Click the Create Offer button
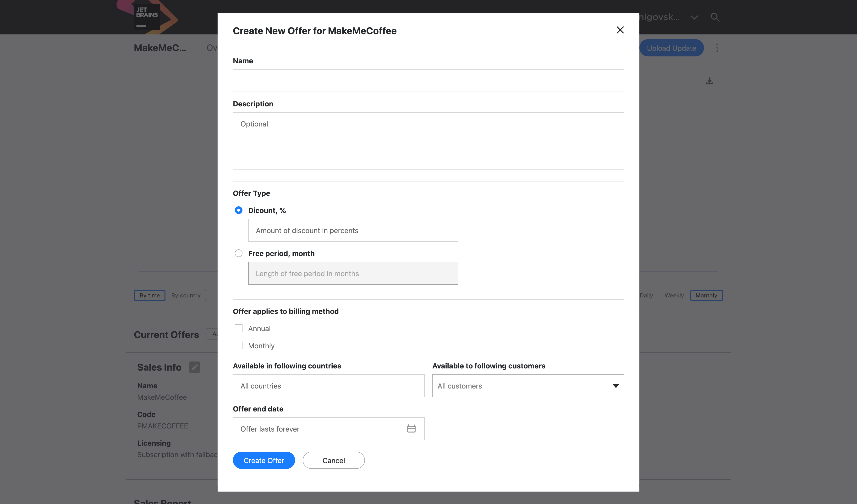The image size is (857, 504). [x=264, y=460]
